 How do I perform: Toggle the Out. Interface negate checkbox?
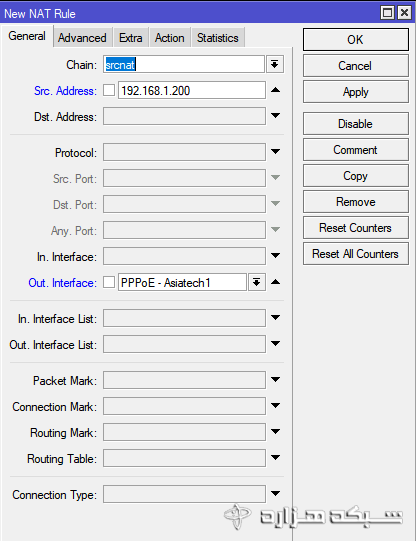point(109,282)
